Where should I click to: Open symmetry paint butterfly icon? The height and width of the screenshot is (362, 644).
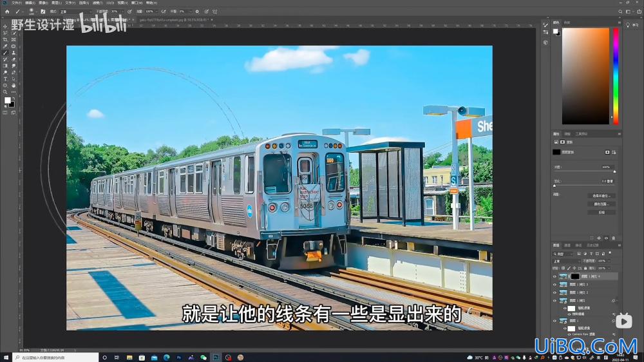(x=215, y=12)
